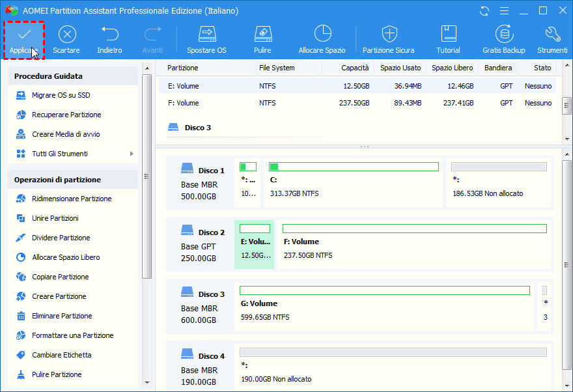Click the Applicare checkmark icon
Image resolution: width=573 pixels, height=392 pixels.
tap(23, 34)
